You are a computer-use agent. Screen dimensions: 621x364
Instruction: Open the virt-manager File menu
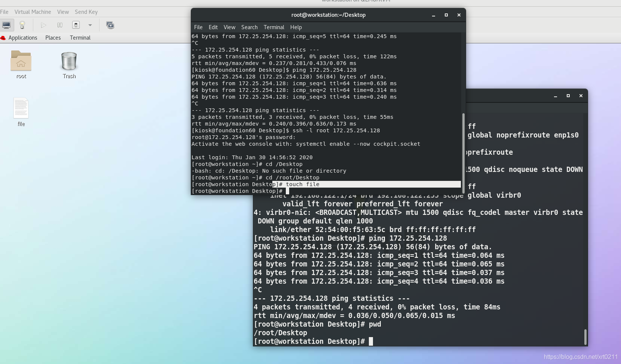click(x=4, y=12)
